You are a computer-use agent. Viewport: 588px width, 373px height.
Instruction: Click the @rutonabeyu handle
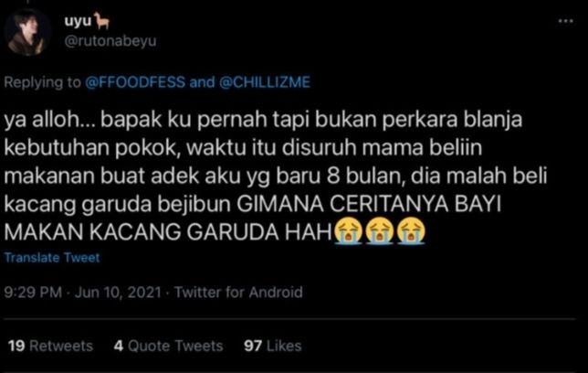[x=110, y=40]
